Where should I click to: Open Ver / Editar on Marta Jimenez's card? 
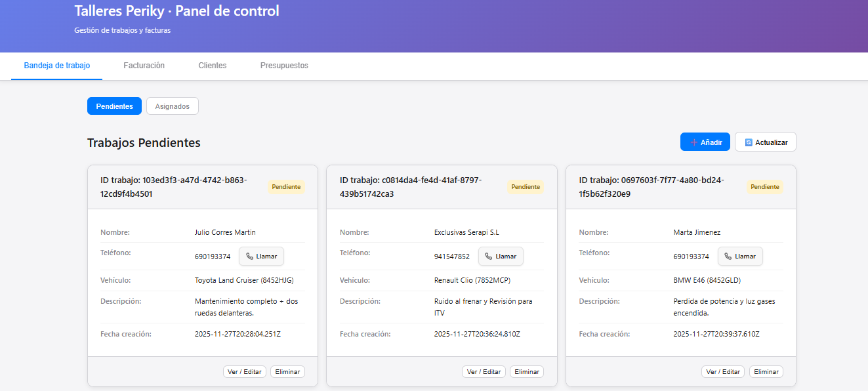723,371
